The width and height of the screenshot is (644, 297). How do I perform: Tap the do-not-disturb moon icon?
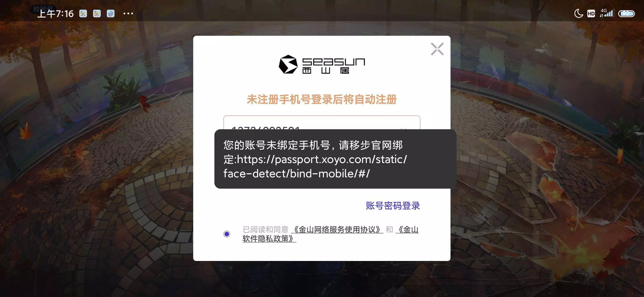tap(578, 13)
